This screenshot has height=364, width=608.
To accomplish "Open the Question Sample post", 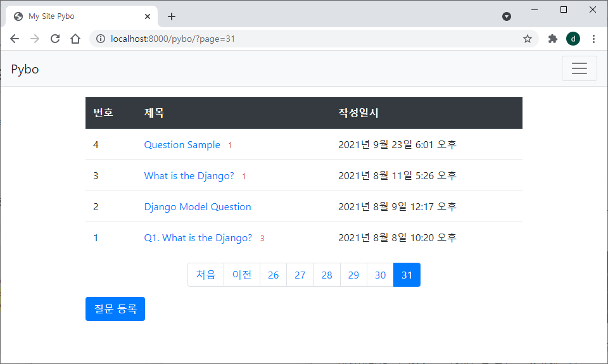I will (182, 144).
